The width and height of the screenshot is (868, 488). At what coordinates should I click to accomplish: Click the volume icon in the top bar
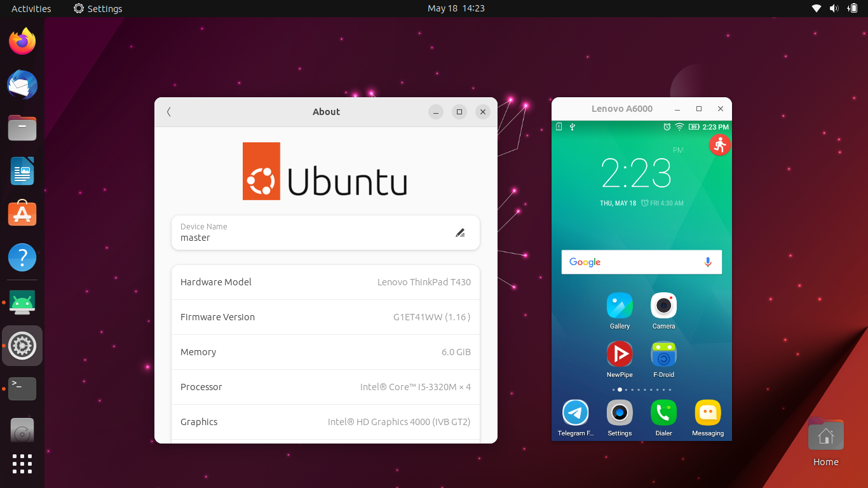coord(834,8)
